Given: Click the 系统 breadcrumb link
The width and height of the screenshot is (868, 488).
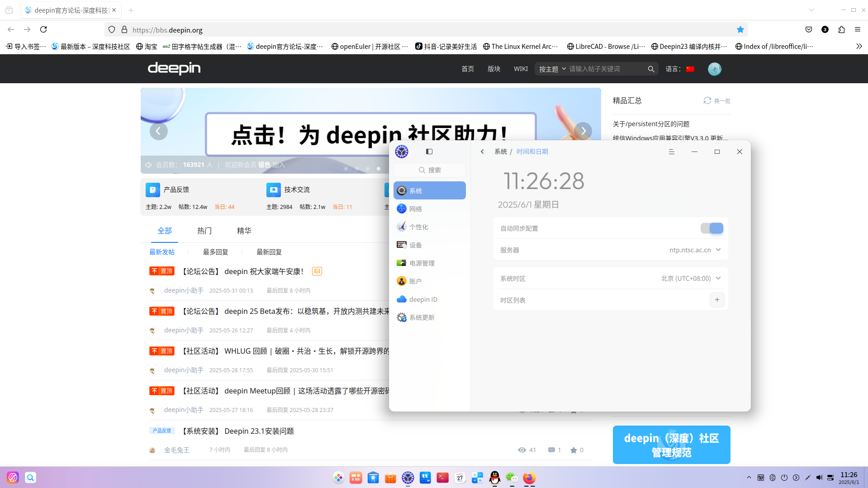Looking at the screenshot, I should point(500,152).
